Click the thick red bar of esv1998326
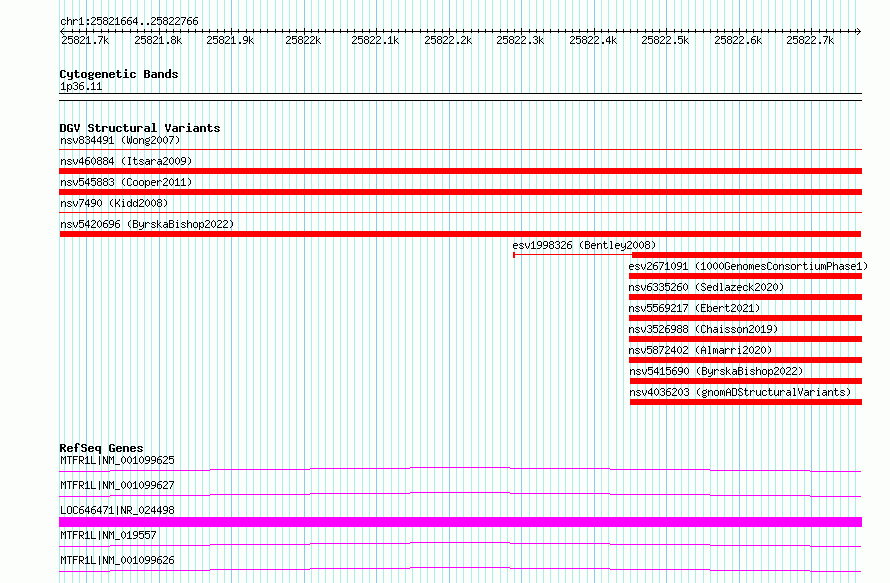890x583 pixels. click(747, 255)
